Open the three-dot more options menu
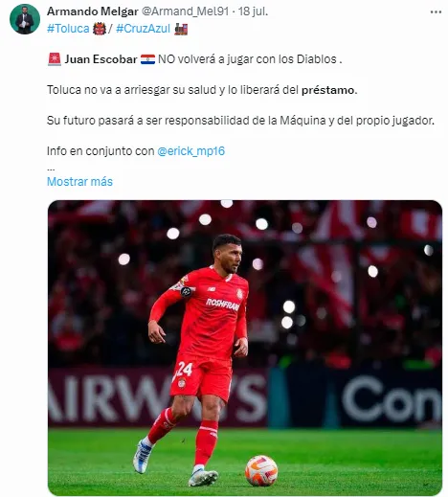448x497 pixels. pos(436,12)
